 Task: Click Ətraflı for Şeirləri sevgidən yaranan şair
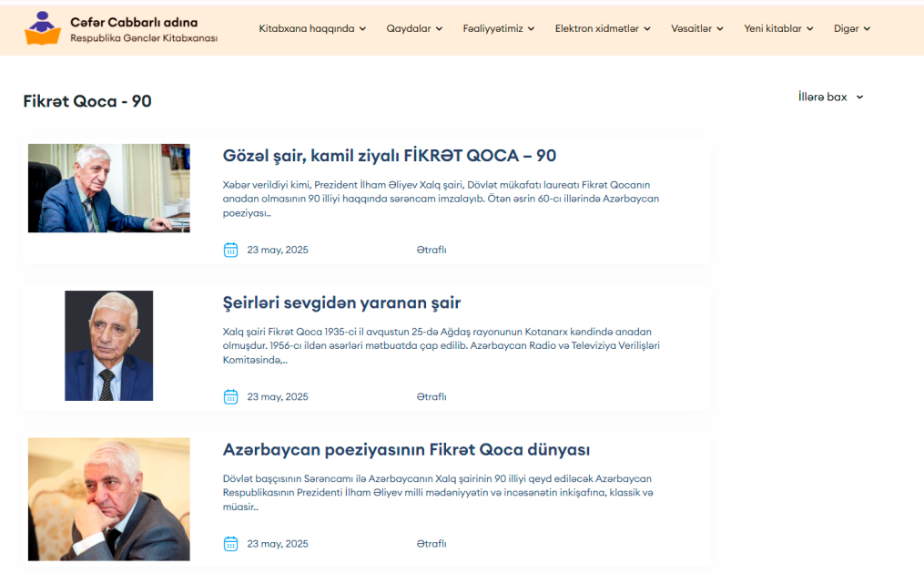[x=432, y=397]
